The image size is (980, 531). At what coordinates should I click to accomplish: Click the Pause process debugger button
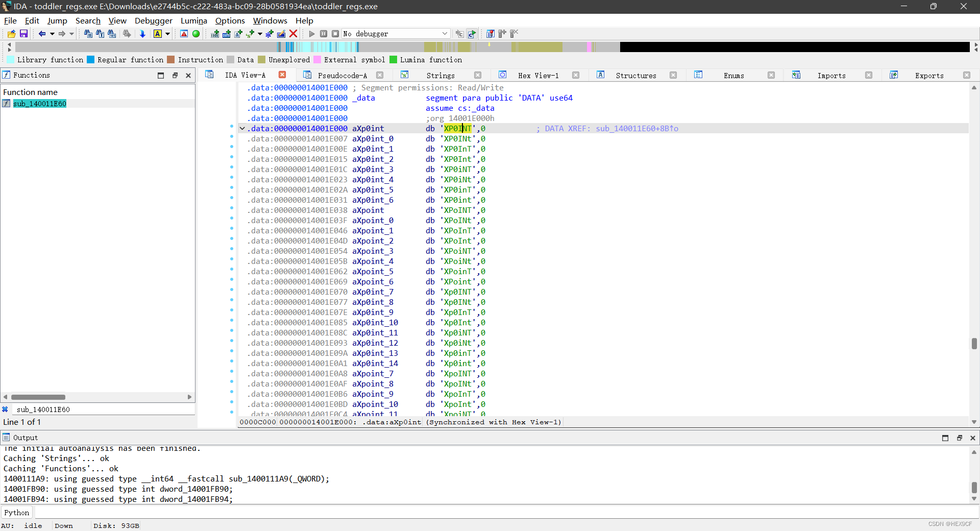(324, 34)
